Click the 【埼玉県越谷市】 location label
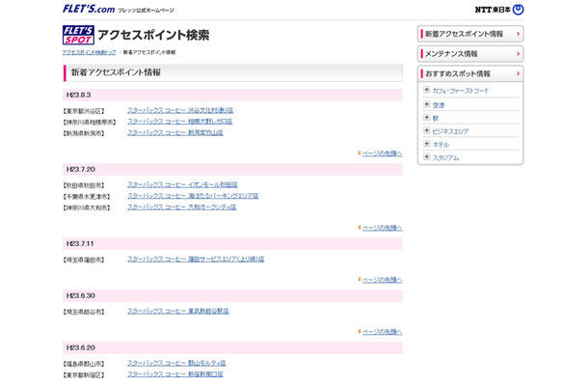This screenshot has width=588, height=386. click(84, 312)
